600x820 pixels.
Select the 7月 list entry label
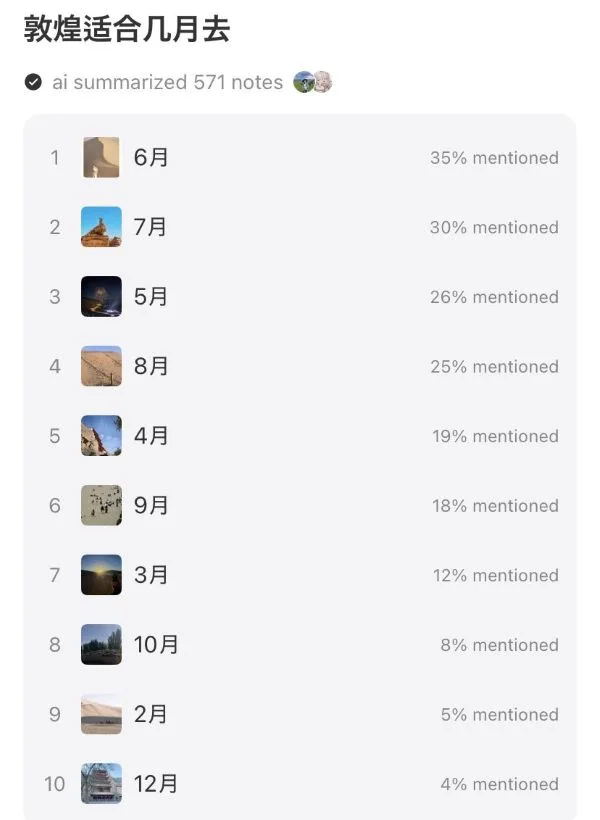coord(151,227)
